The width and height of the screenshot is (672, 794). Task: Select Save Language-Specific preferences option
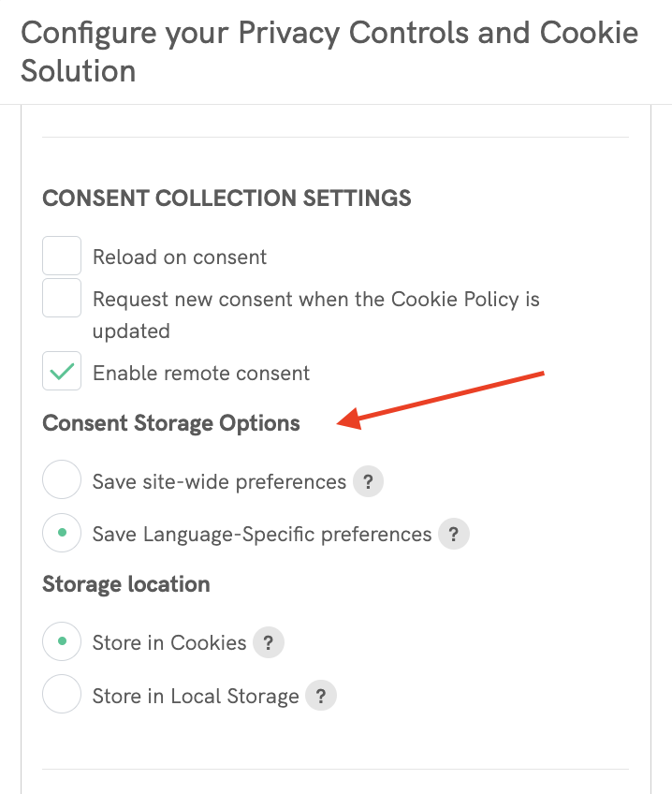(x=61, y=532)
